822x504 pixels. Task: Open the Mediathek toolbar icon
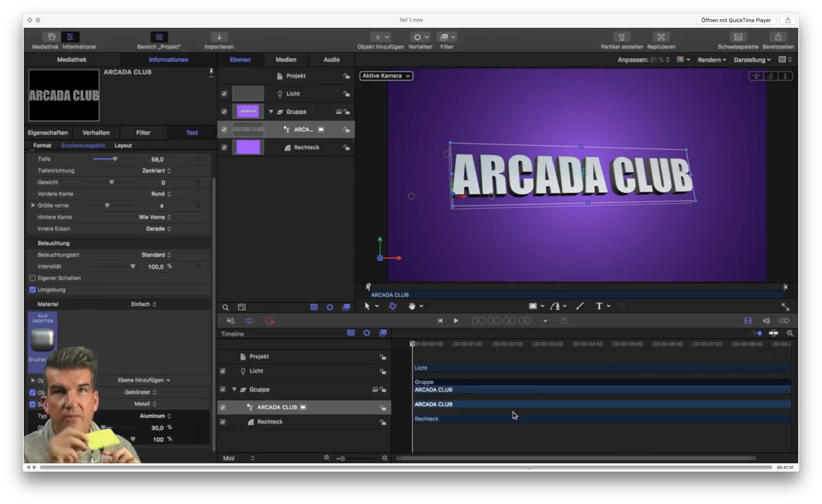(51, 37)
